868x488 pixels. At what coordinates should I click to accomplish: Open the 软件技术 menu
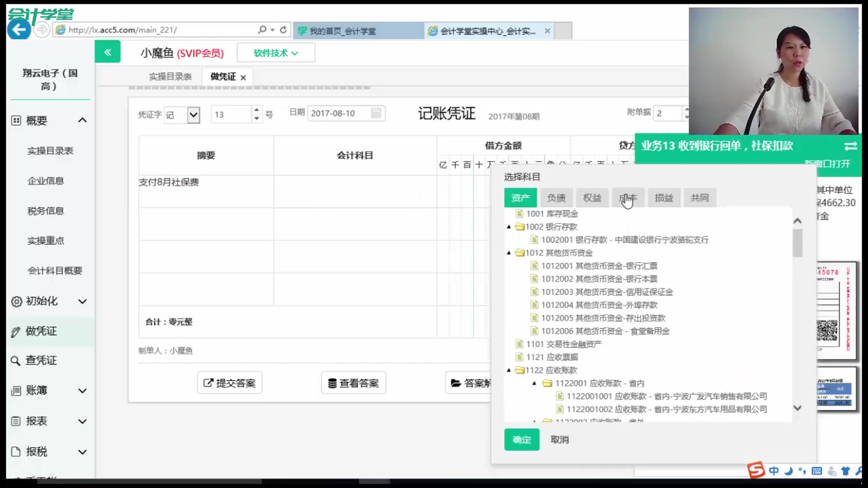(x=275, y=52)
